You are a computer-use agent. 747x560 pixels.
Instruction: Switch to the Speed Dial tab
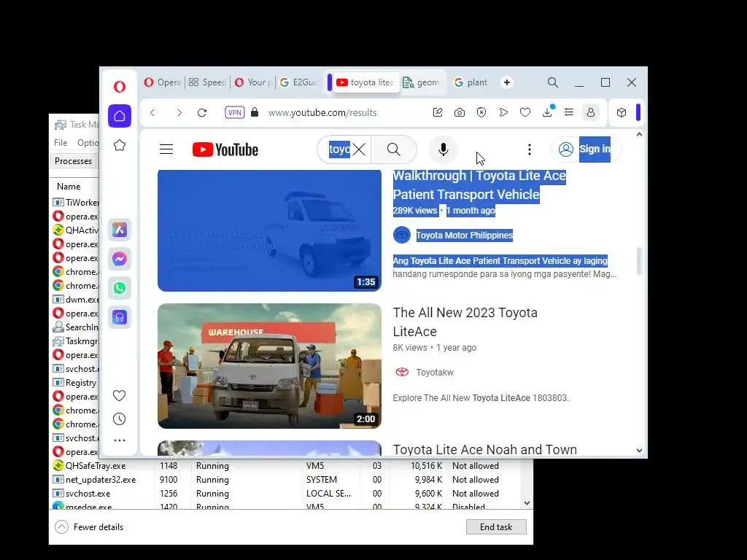coord(206,82)
